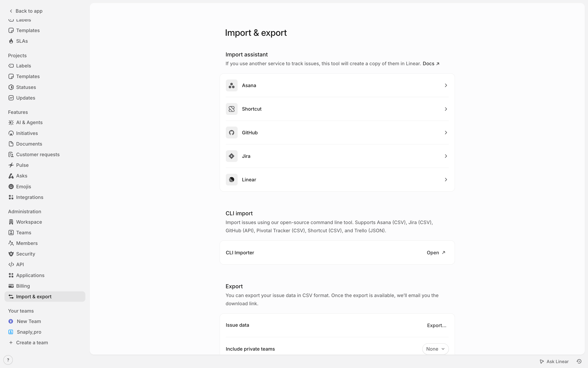Click the Asana logo icon
Image resolution: width=588 pixels, height=368 pixels.
pyautogui.click(x=232, y=85)
